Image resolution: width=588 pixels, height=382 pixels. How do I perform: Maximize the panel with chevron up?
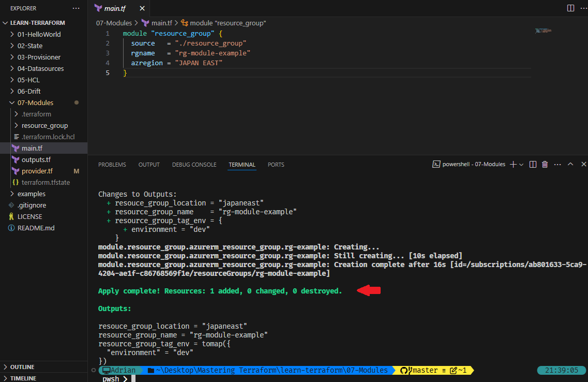click(570, 165)
